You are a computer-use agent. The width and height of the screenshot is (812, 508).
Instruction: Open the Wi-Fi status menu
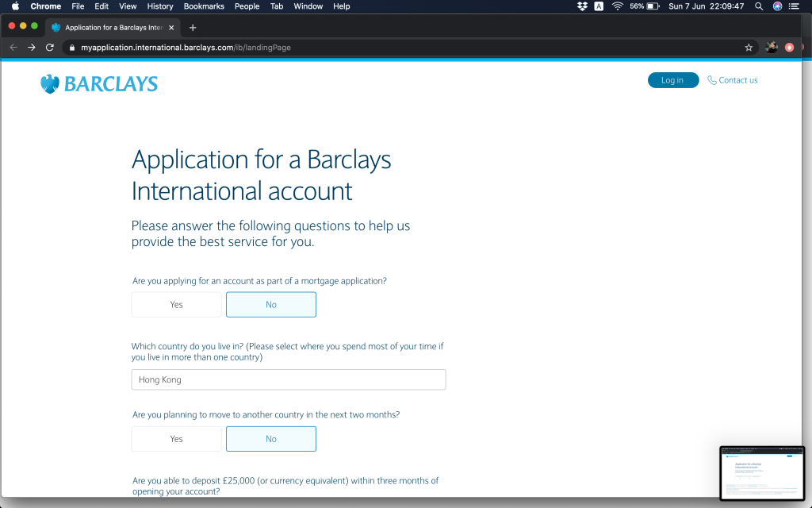coord(617,6)
